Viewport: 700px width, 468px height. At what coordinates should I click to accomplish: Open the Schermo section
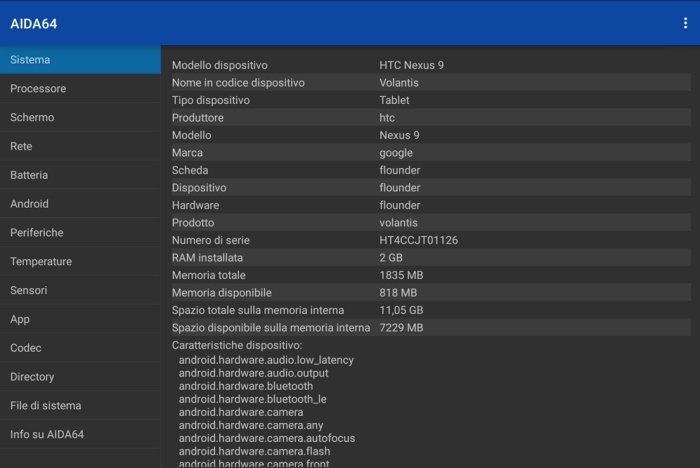(x=80, y=117)
